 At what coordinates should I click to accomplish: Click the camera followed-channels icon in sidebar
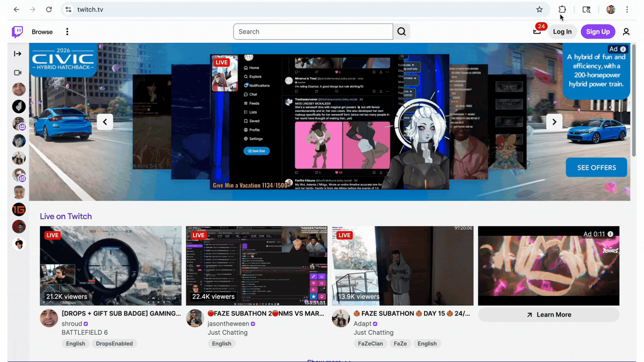[18, 73]
